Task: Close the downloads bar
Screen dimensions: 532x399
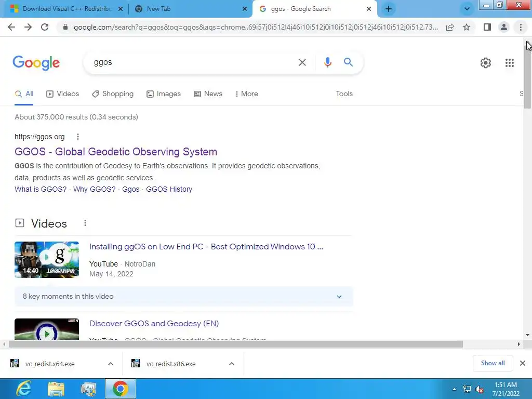Action: 523,363
